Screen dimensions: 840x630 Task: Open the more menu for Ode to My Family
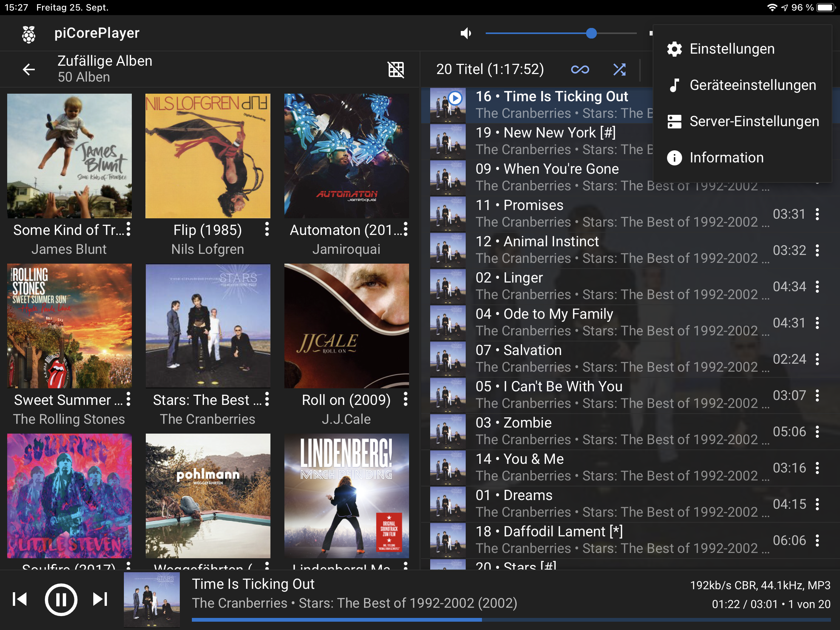pos(817,323)
